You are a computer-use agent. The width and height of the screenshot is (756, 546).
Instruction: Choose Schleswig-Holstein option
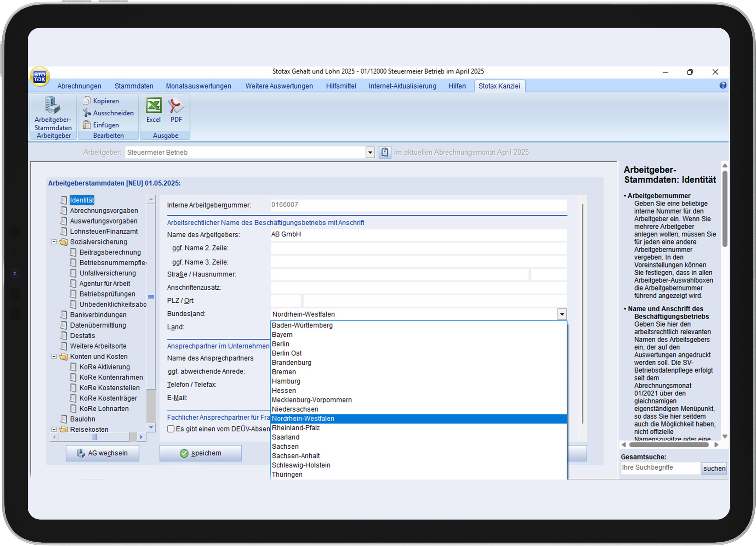coord(418,465)
